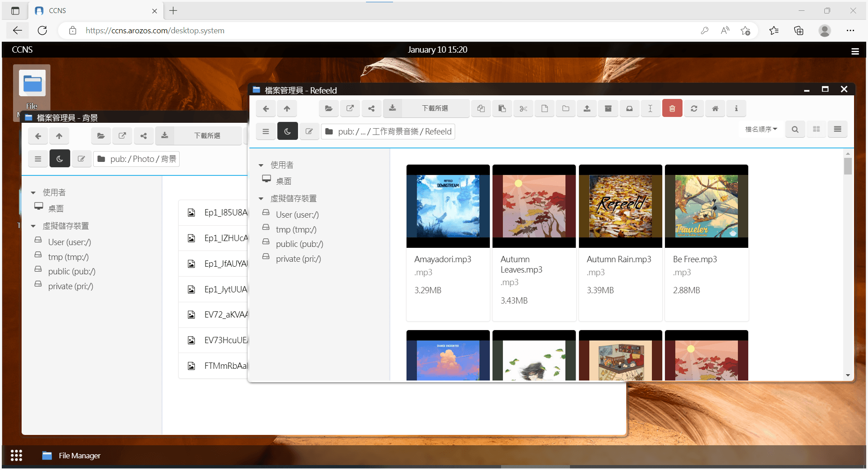Collapse the 使用者 section in Refeeld sidebar
Image resolution: width=868 pixels, height=470 pixels.
pyautogui.click(x=261, y=166)
